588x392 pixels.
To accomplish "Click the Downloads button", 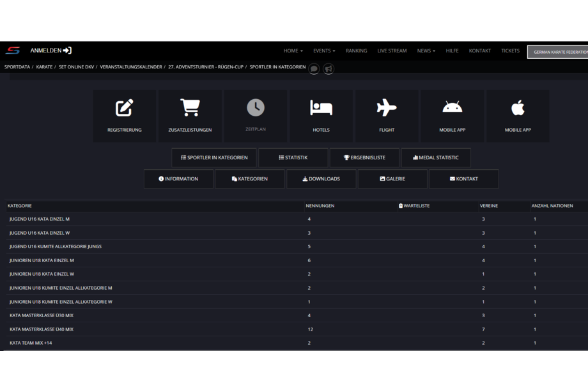I will pos(321,179).
